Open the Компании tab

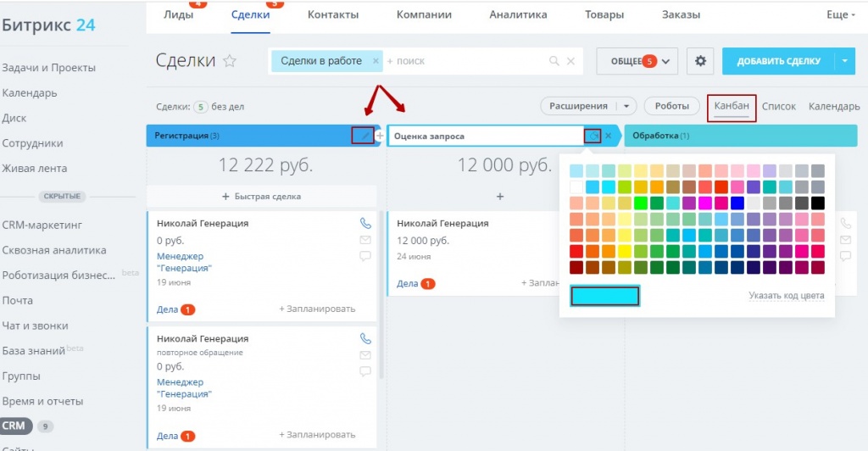424,15
